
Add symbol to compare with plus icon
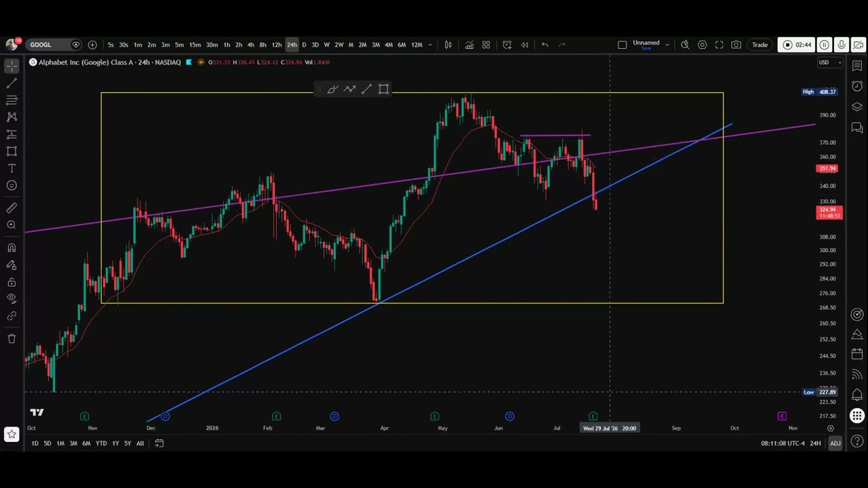92,45
